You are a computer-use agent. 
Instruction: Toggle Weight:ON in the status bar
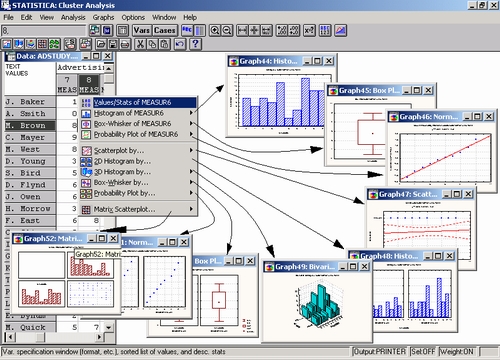pyautogui.click(x=457, y=352)
